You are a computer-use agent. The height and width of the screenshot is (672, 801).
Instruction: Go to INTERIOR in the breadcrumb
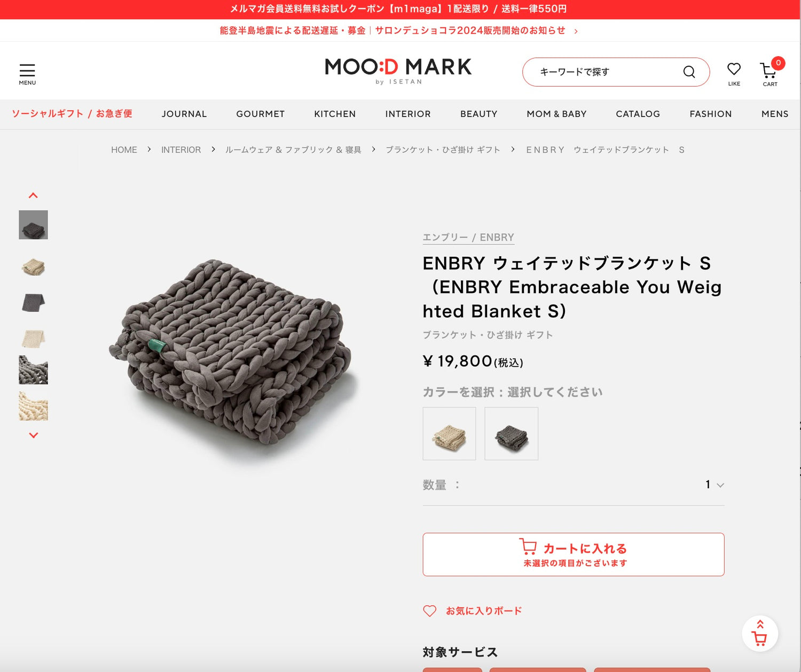click(181, 150)
